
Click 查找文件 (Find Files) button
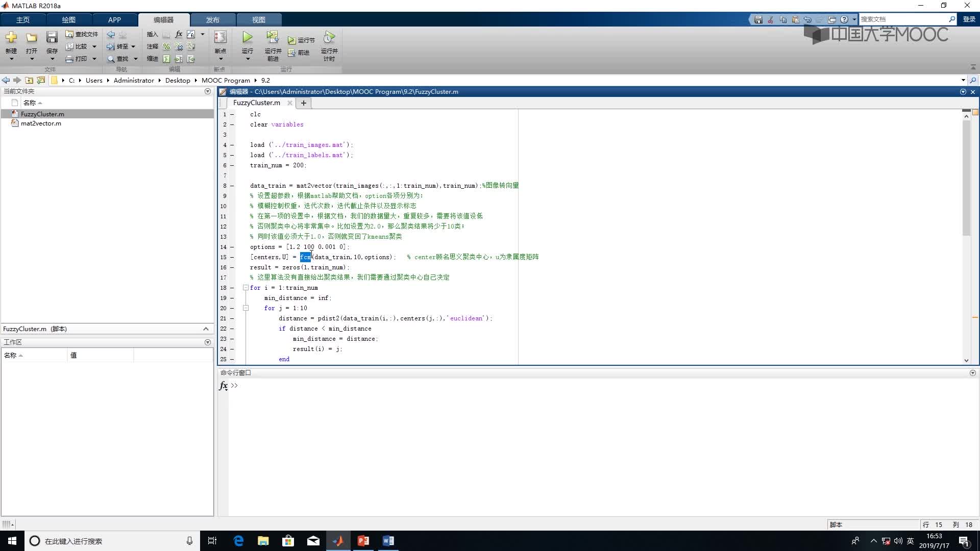point(82,34)
